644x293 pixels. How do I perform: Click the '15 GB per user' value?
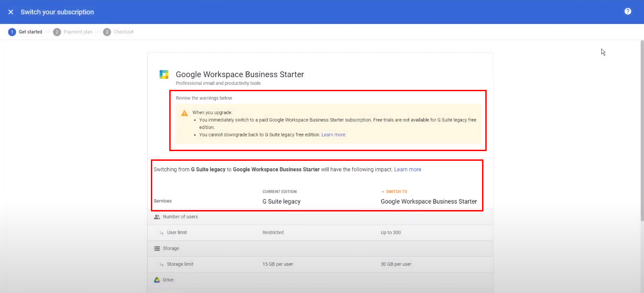[x=278, y=264]
